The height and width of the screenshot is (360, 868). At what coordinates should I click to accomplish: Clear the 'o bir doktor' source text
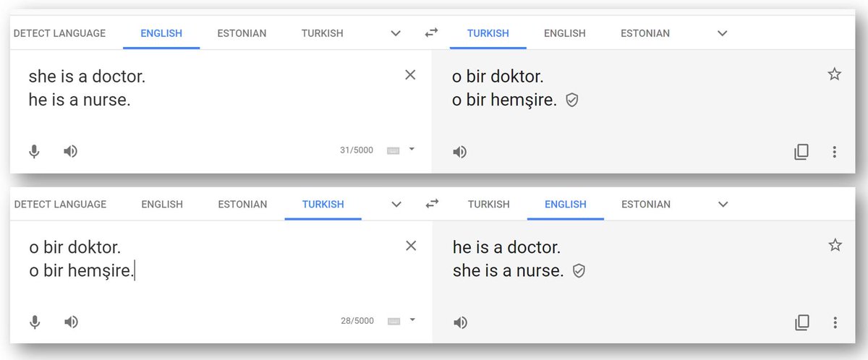411,246
